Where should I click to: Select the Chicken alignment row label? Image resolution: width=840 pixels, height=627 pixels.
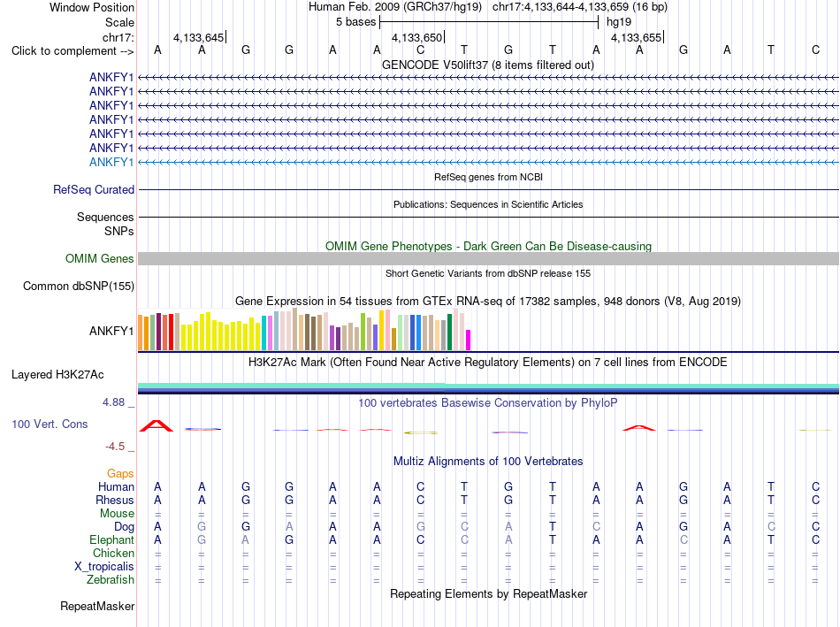tap(113, 553)
